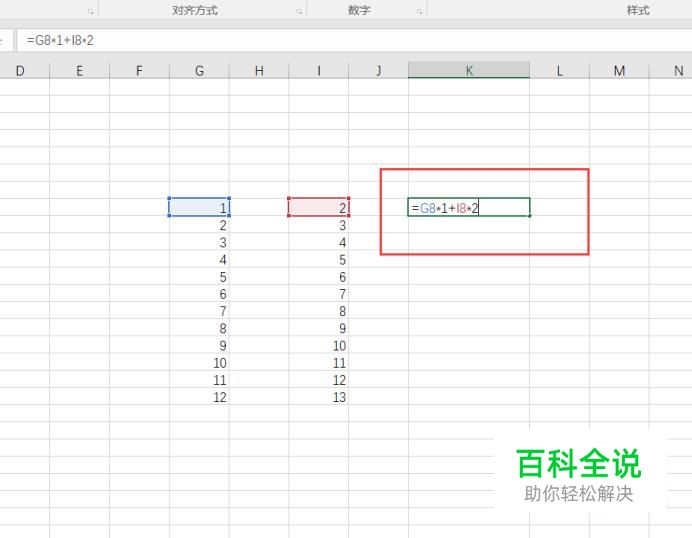The width and height of the screenshot is (692, 538).
Task: Click column G cell containing 9
Action: [x=199, y=346]
